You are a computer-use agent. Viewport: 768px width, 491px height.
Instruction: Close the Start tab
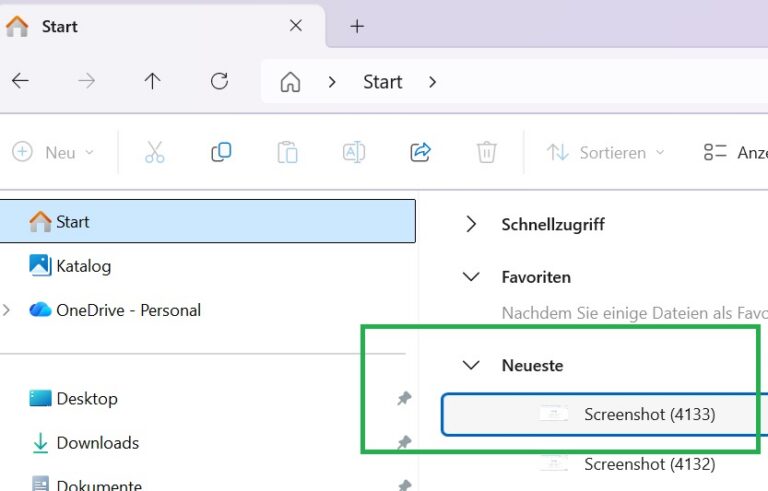point(296,25)
